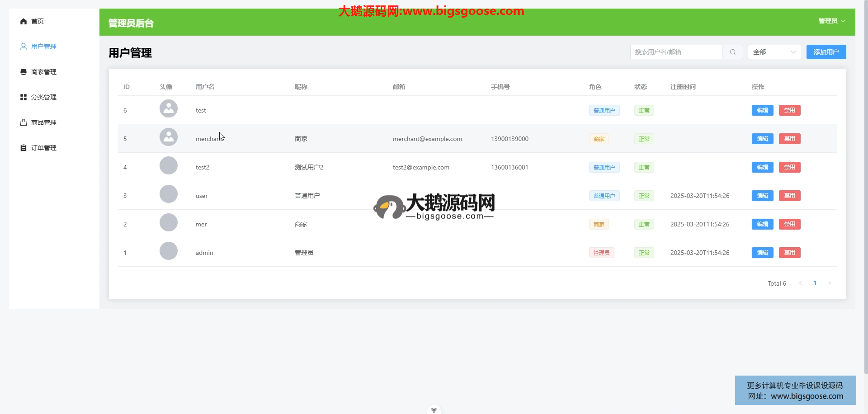Open 订单管理 menu item
This screenshot has width=868, height=414.
(x=44, y=148)
